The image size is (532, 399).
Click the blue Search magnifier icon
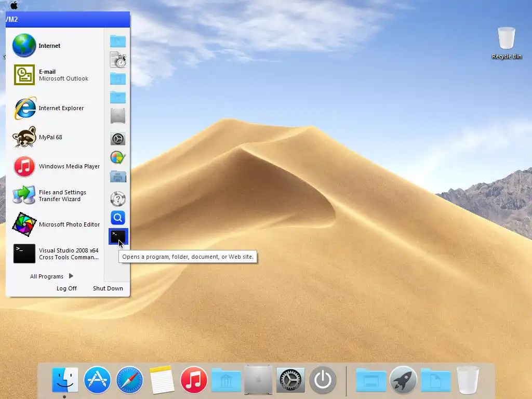click(118, 218)
